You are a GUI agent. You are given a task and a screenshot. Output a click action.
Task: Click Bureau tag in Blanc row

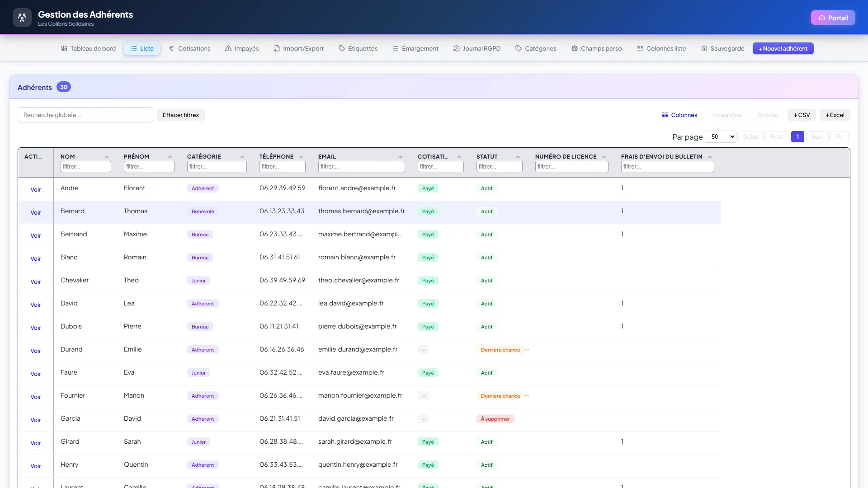pos(200,258)
